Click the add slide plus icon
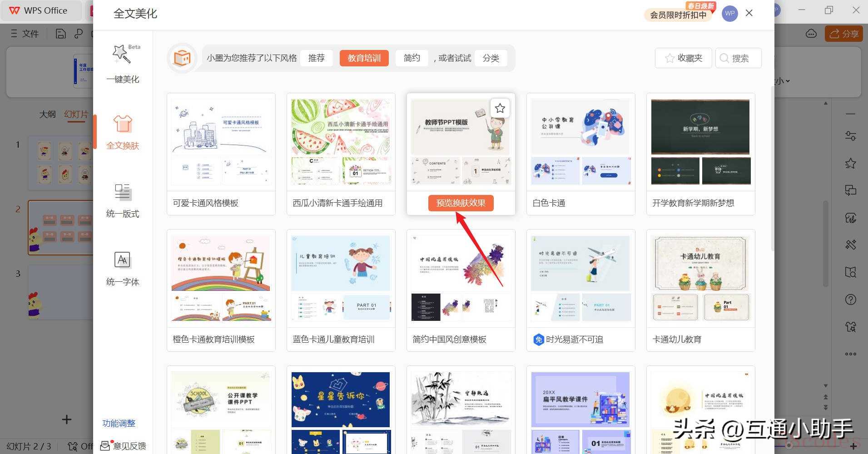The image size is (868, 454). pos(67,419)
